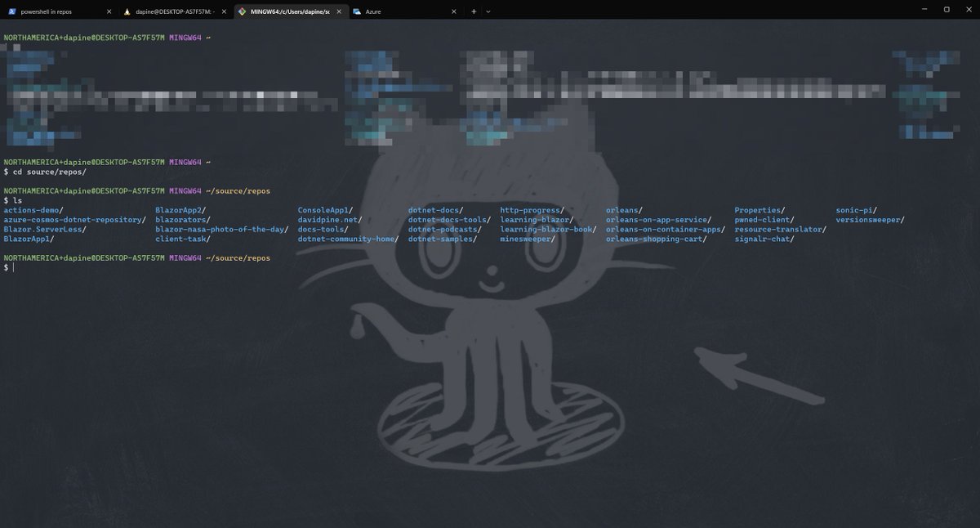Click the 'cd source/repos/' command text
The width and height of the screenshot is (980, 528).
(50, 172)
